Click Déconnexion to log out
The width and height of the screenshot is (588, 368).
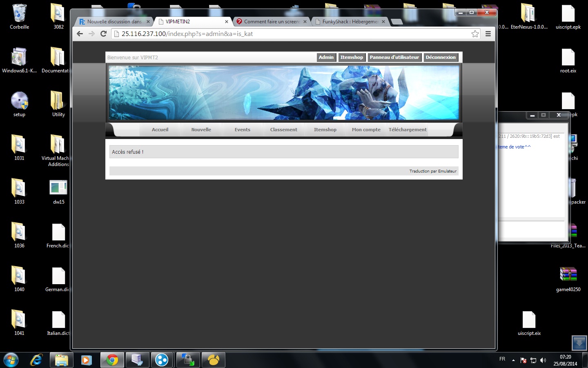441,57
